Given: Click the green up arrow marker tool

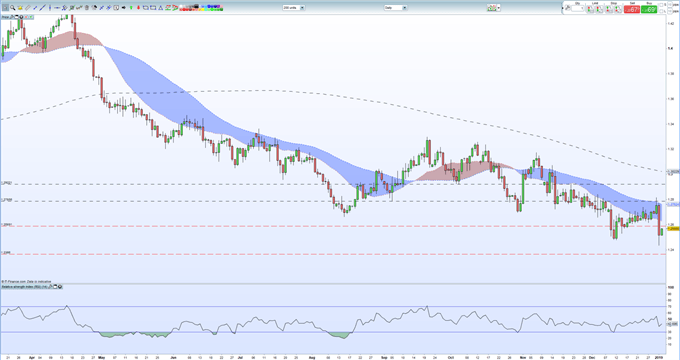Looking at the screenshot, I should [x=131, y=8].
